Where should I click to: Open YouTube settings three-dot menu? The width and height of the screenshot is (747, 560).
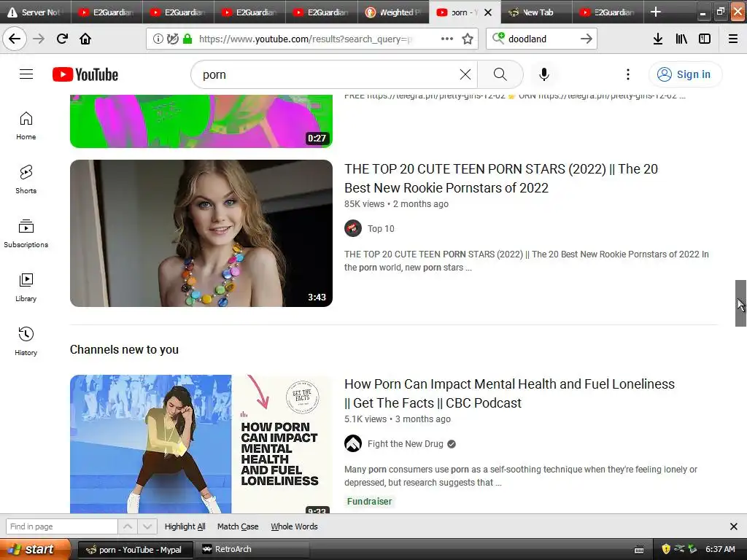[x=628, y=74]
